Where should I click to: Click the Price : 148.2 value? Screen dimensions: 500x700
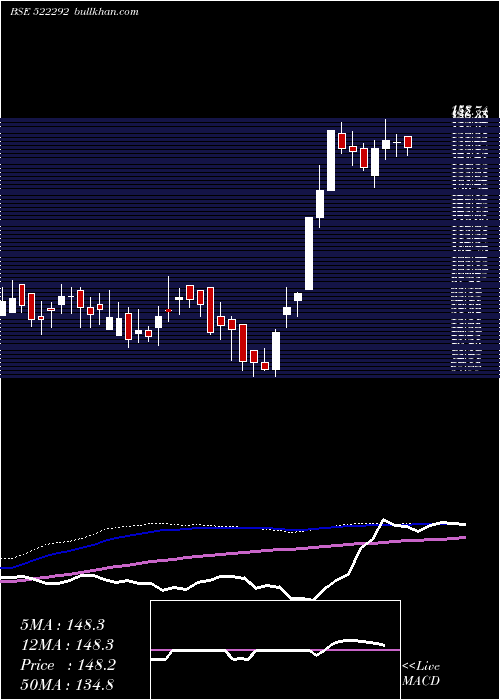click(68, 665)
